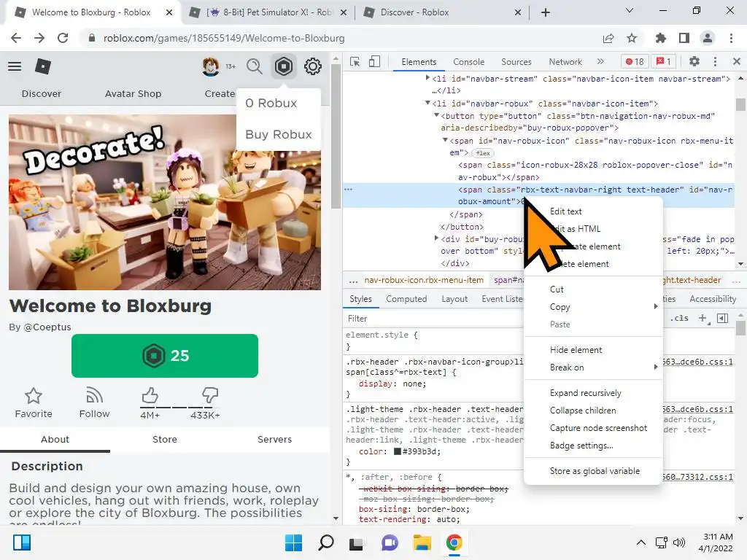Viewport: 747px width, 560px height.
Task: Open the Servers tab on game page
Action: (274, 440)
